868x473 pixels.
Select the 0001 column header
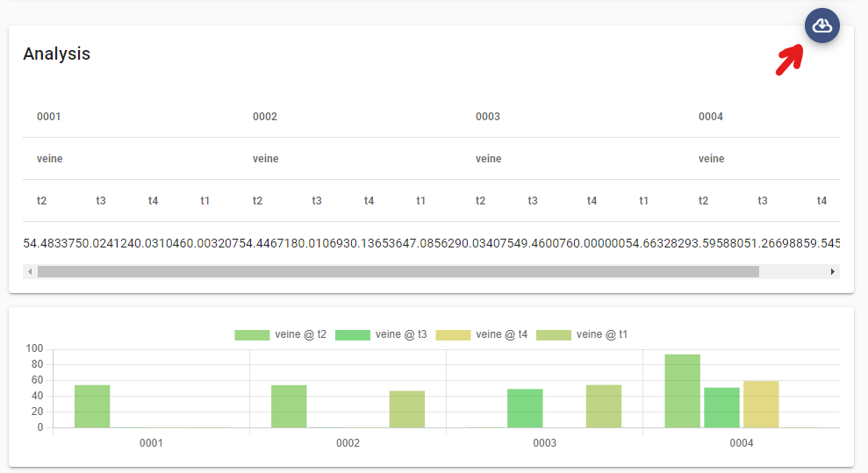[x=48, y=117]
